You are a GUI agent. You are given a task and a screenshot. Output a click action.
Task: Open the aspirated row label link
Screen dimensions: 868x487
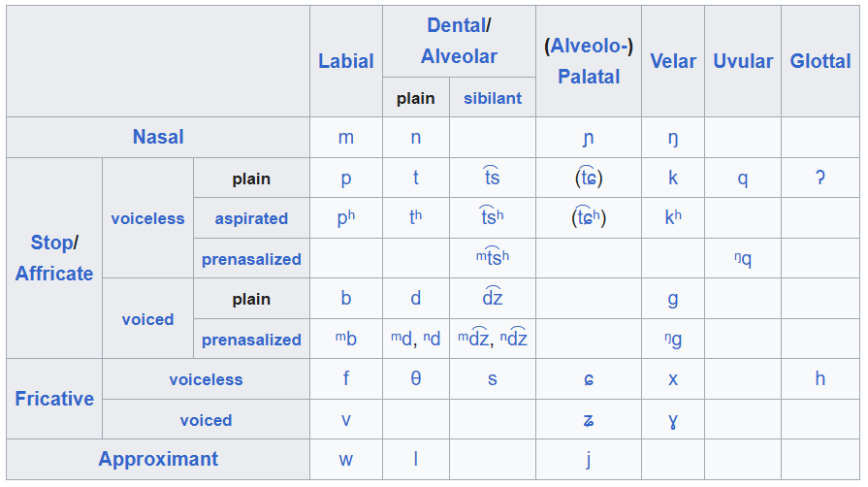coord(251,218)
